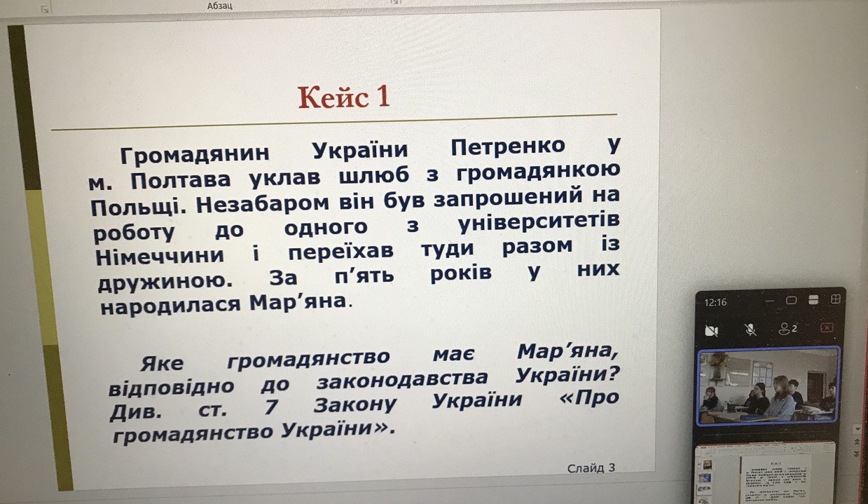Click the Абзац group label

click(x=220, y=6)
